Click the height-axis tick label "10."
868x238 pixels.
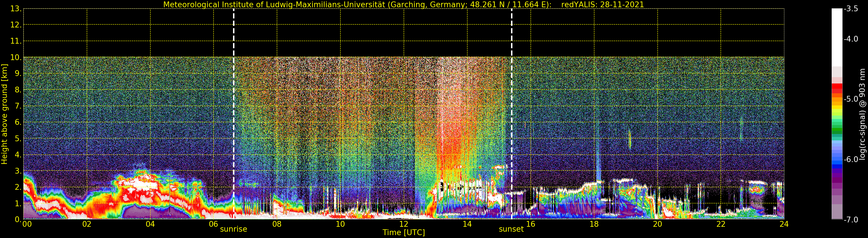coord(16,57)
